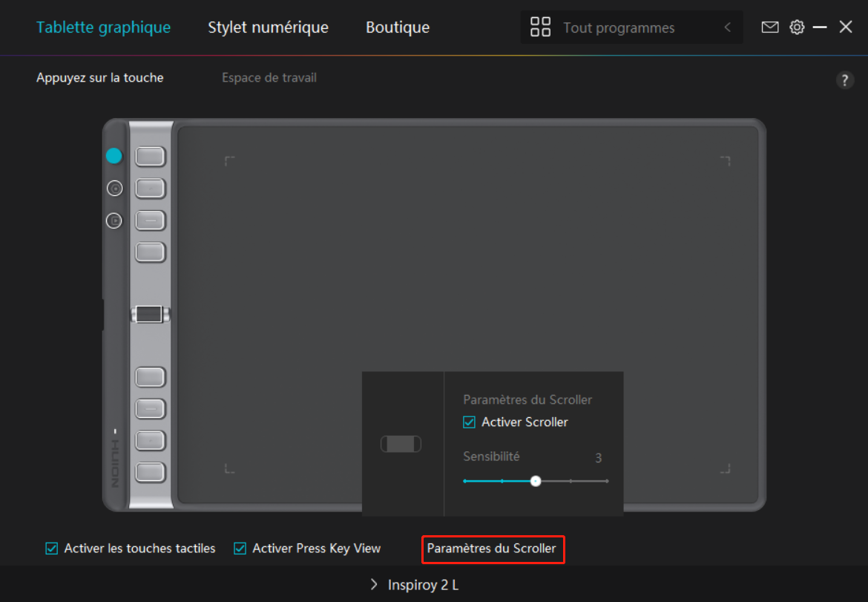Expand the Inspiroy 2 L device chevron
Image resolution: width=868 pixels, height=602 pixels.
tap(374, 585)
